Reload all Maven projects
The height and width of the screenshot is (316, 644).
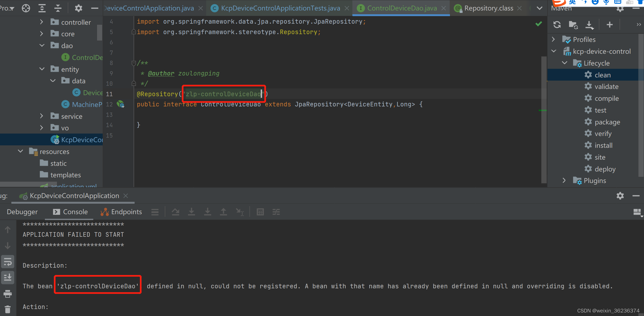point(557,24)
